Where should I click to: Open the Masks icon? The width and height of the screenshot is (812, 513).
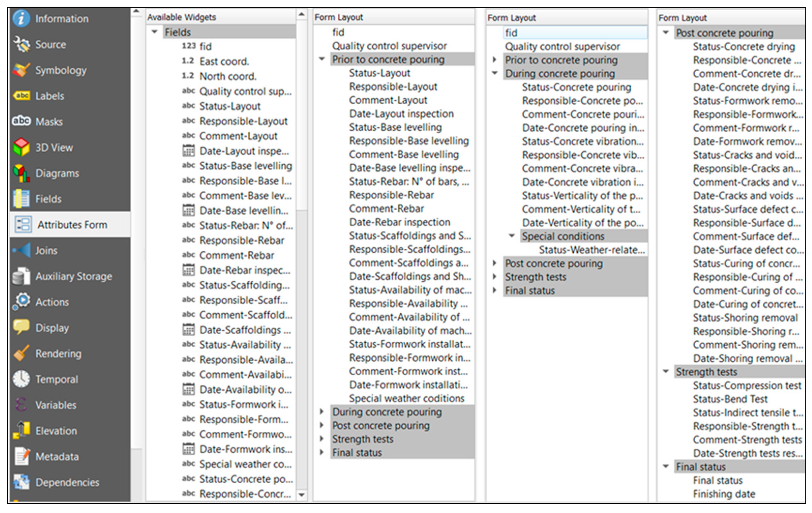pos(21,121)
